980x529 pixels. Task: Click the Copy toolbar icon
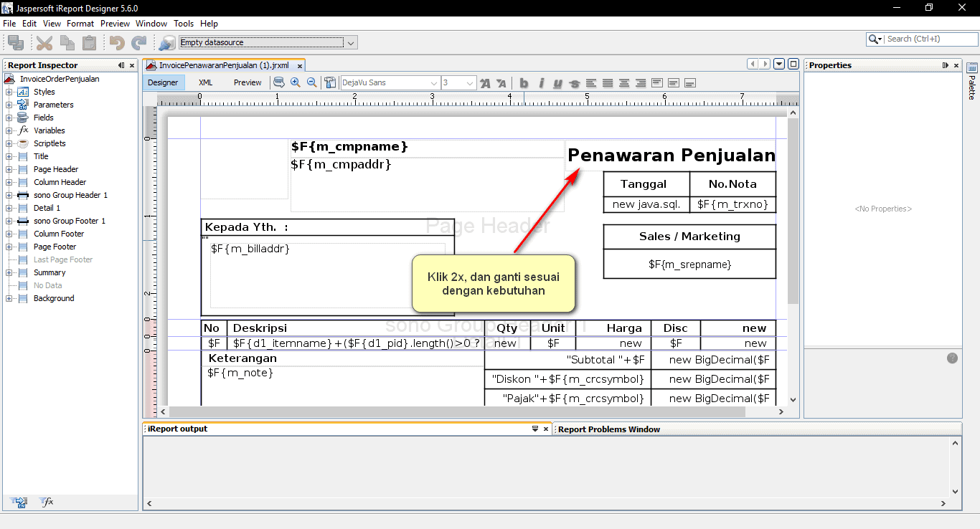tap(67, 43)
